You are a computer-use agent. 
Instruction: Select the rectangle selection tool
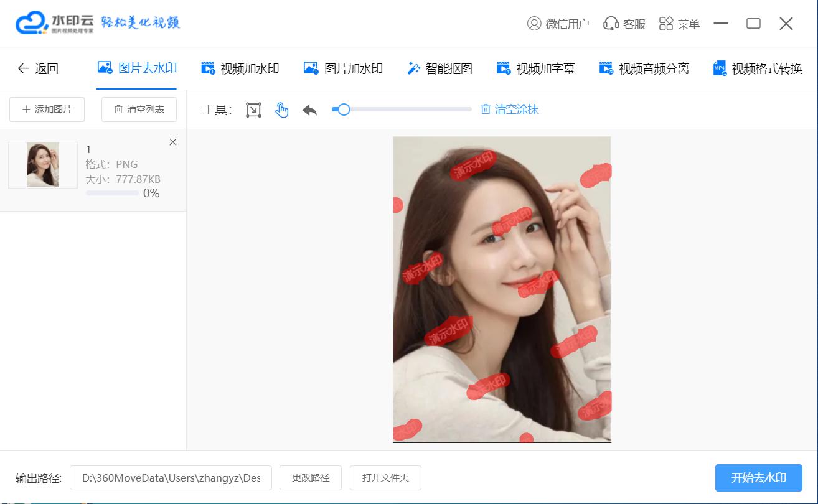[x=253, y=110]
